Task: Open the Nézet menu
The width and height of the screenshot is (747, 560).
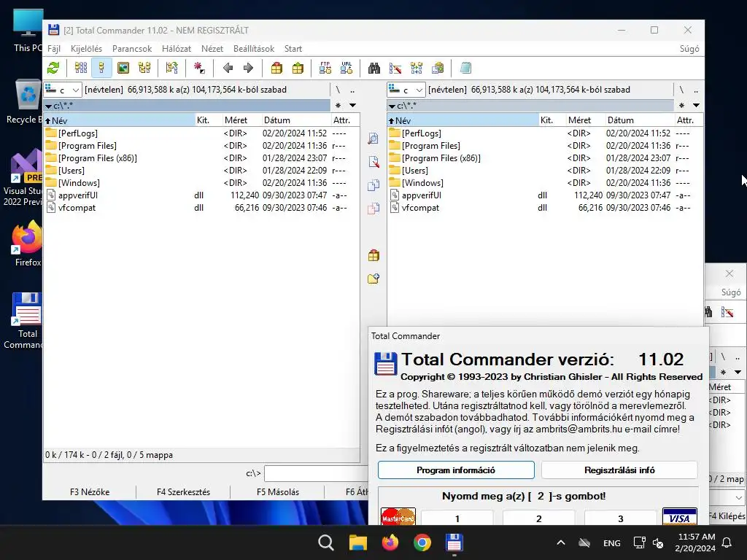Action: [x=212, y=49]
